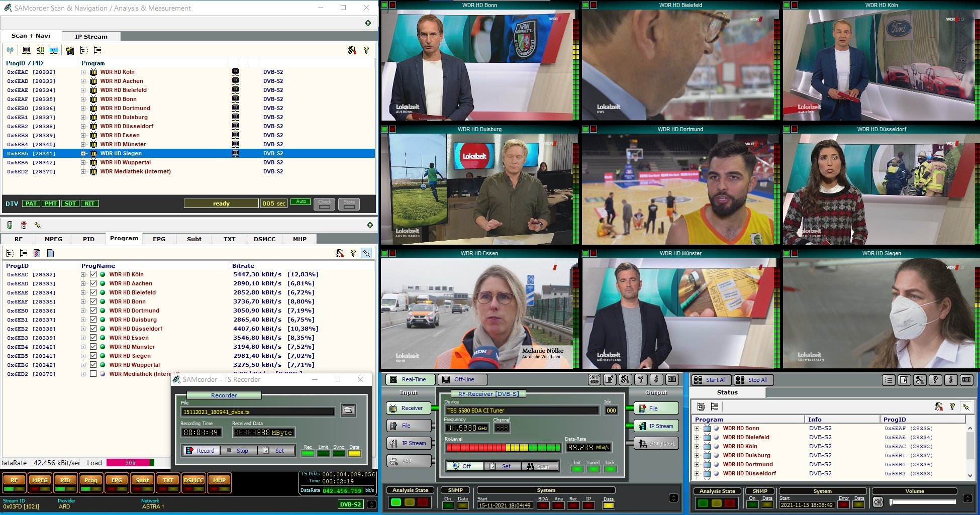Viewport: 980px width, 515px height.
Task: Adjust the Volume slider
Action: coord(923,501)
